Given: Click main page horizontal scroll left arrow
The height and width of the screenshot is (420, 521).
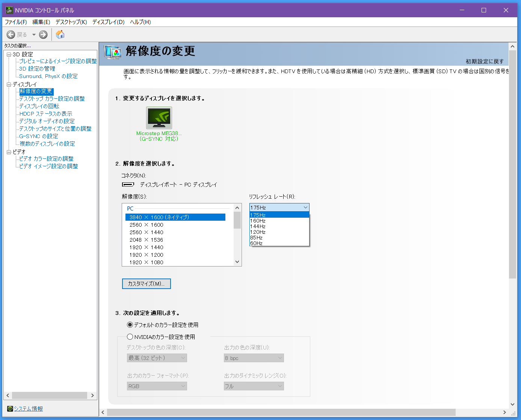Looking at the screenshot, I should coord(103,412).
